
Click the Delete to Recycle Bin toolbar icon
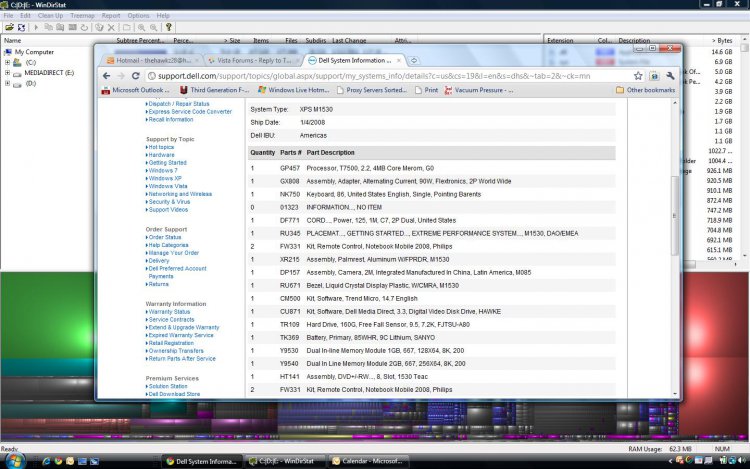pos(99,28)
